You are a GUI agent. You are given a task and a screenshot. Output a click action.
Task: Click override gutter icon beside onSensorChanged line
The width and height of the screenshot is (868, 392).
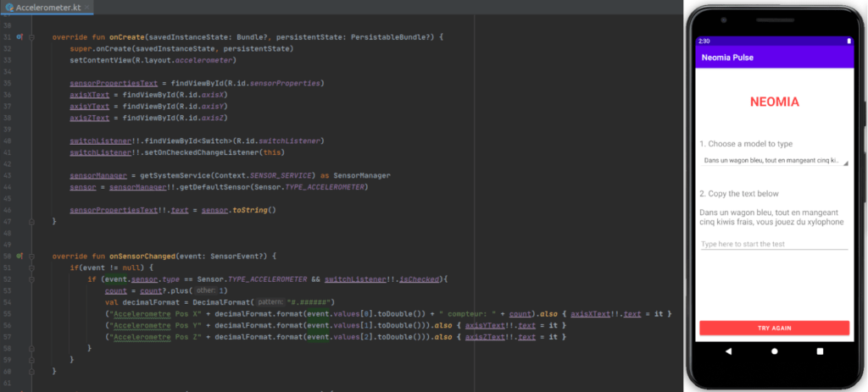pyautogui.click(x=19, y=257)
